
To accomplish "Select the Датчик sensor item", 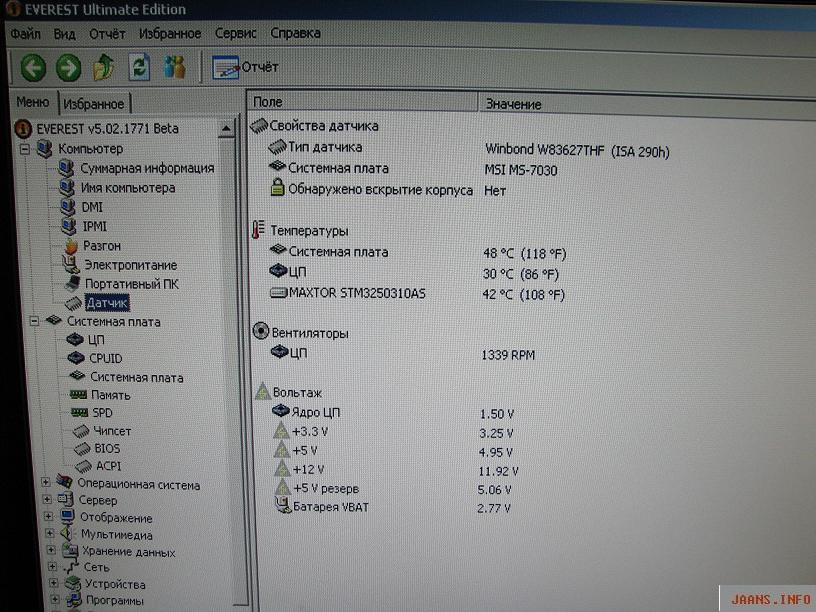I will tap(107, 303).
